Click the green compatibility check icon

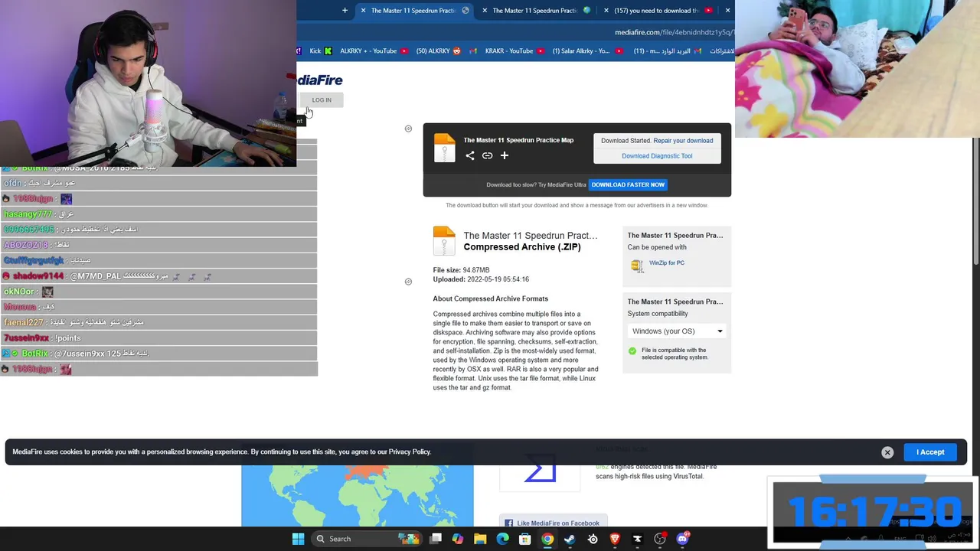click(632, 351)
